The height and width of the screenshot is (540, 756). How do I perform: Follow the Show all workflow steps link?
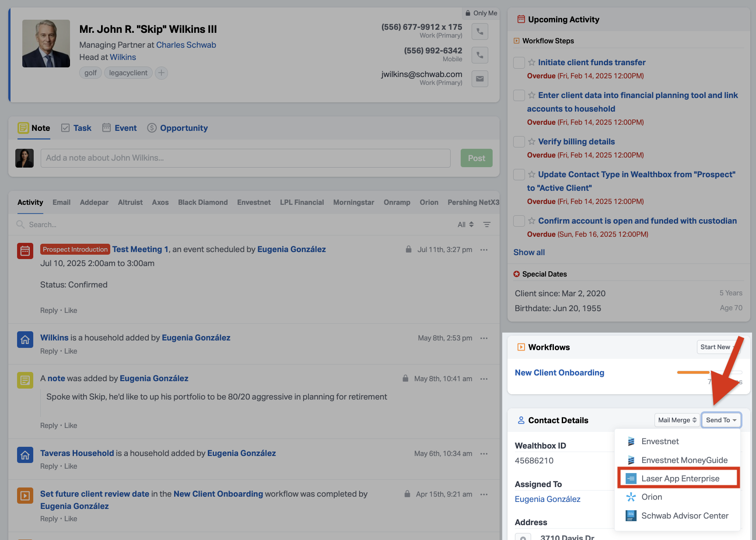(x=529, y=252)
